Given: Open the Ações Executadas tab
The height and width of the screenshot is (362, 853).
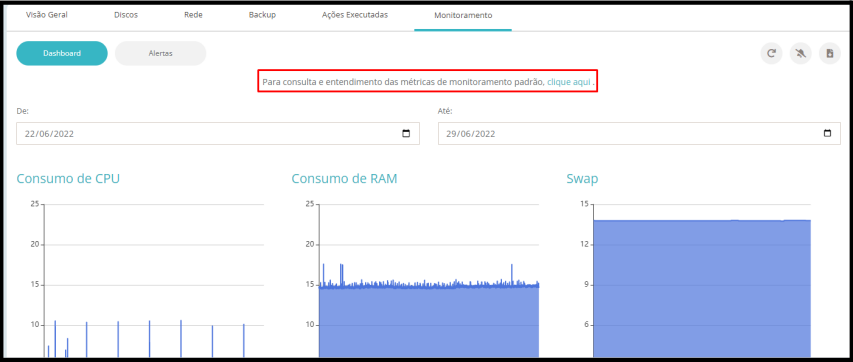Looking at the screenshot, I should [355, 15].
